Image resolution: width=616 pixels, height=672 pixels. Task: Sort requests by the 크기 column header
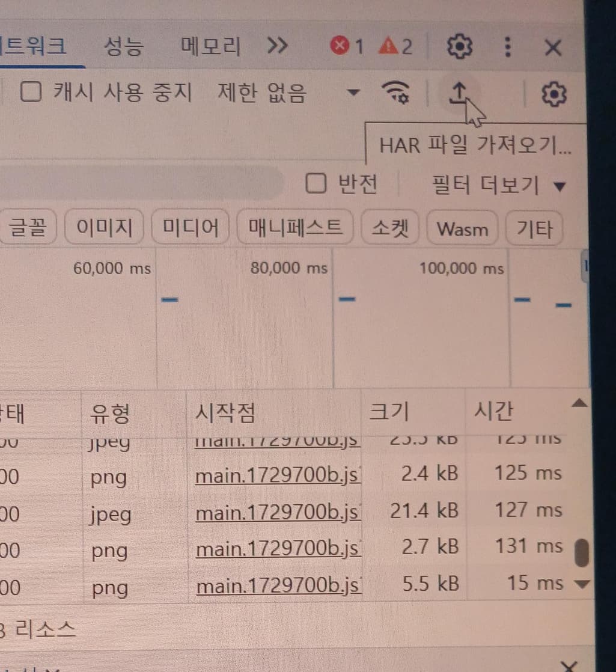(x=389, y=412)
